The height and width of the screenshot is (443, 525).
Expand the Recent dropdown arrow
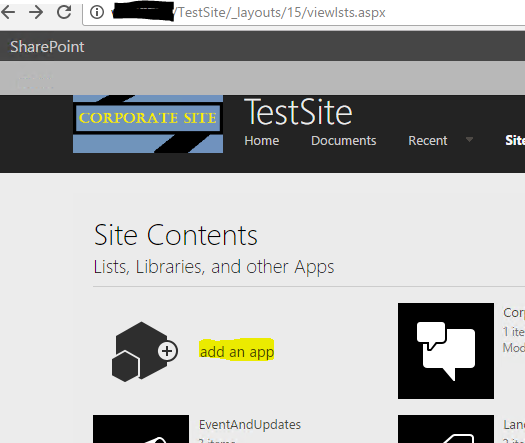(469, 140)
